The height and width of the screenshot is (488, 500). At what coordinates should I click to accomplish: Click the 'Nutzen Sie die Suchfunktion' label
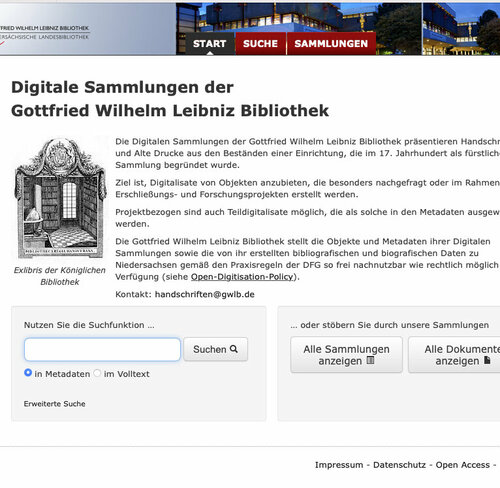tap(89, 325)
